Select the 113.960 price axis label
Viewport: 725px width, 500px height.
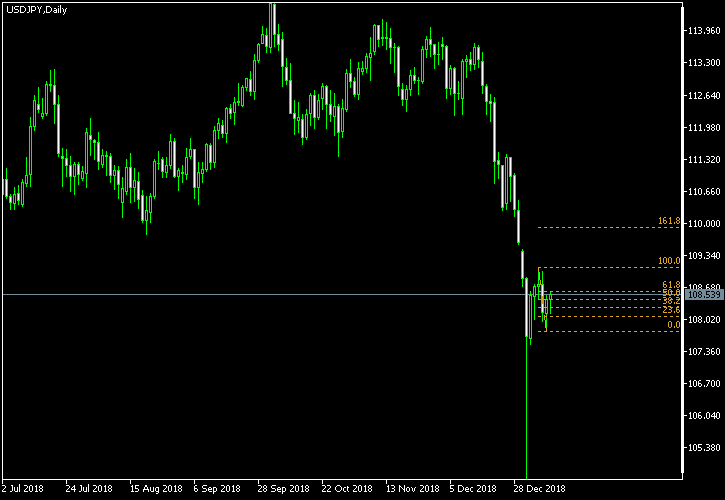[x=704, y=31]
